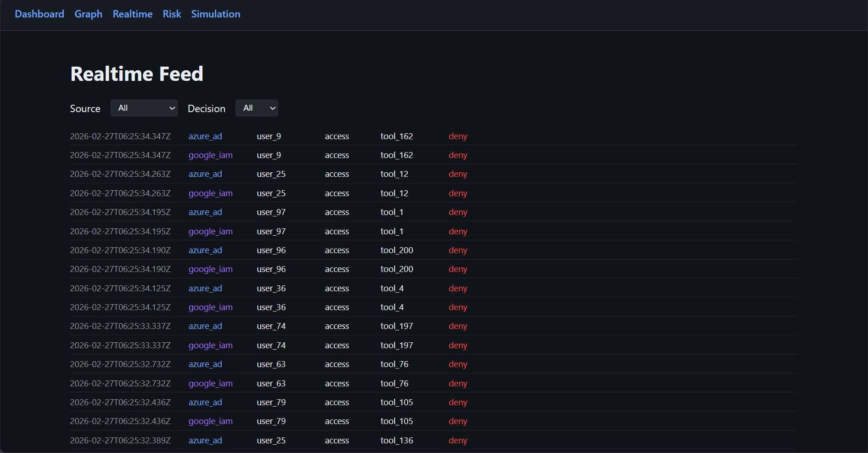The height and width of the screenshot is (453, 868).
Task: Click the azure_ad link for user_9
Action: pyautogui.click(x=205, y=136)
